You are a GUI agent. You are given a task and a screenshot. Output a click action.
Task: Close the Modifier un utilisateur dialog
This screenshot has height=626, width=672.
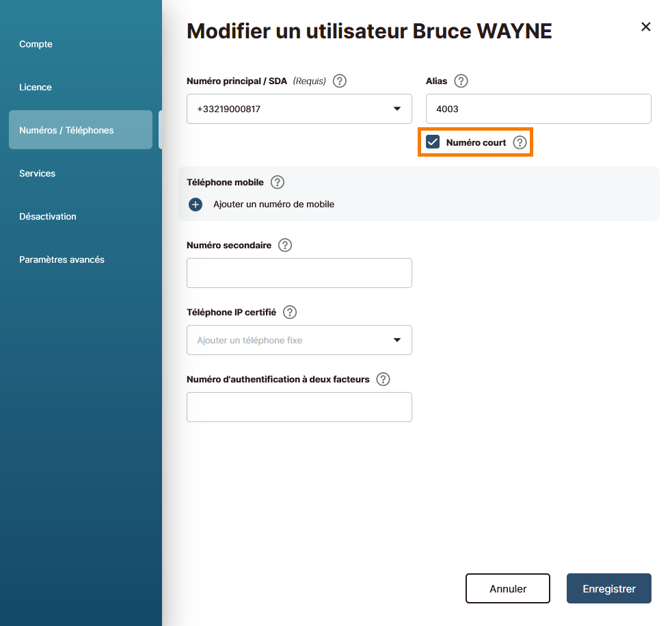point(646,27)
